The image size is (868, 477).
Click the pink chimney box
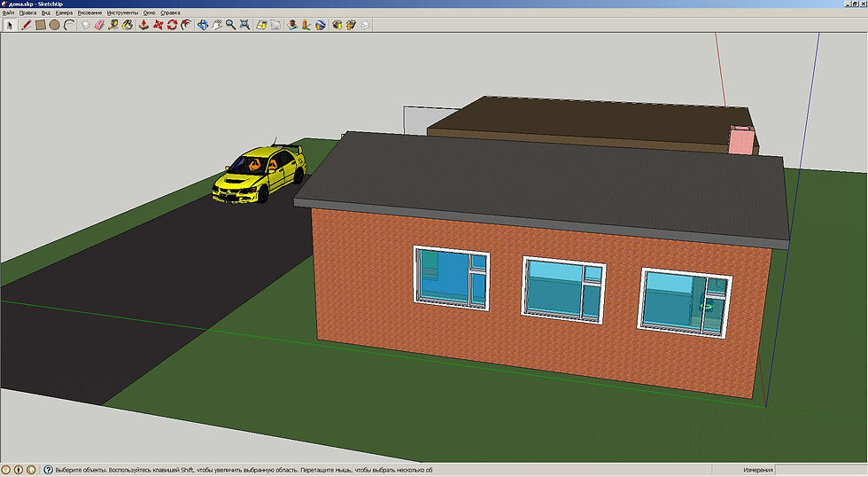[x=740, y=140]
